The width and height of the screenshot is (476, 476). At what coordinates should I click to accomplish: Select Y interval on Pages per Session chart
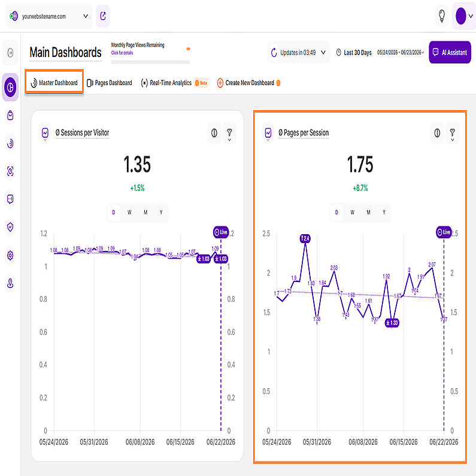click(x=384, y=212)
